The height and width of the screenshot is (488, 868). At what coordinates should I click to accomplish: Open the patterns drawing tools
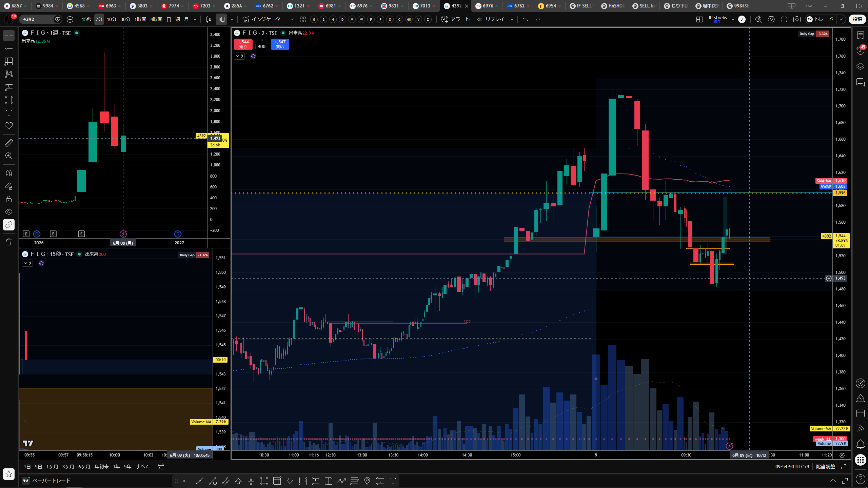click(9, 74)
